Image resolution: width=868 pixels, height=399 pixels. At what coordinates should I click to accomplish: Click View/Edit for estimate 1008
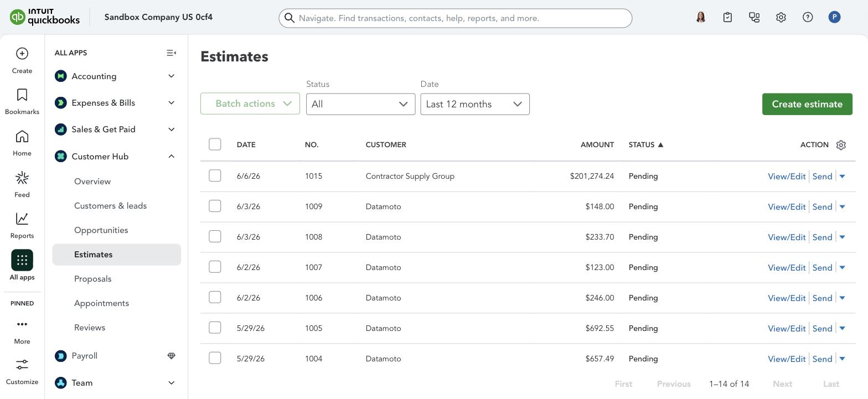[787, 237]
